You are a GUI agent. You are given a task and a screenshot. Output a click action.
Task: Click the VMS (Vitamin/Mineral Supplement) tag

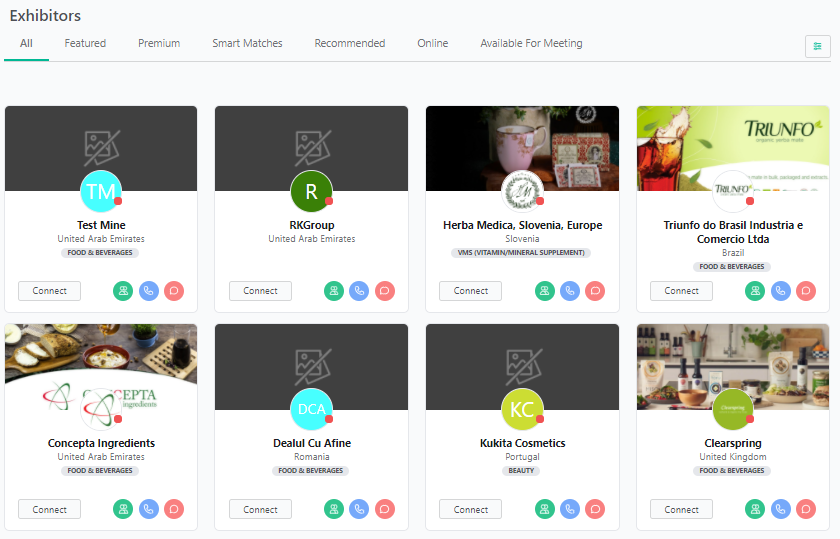click(x=521, y=252)
